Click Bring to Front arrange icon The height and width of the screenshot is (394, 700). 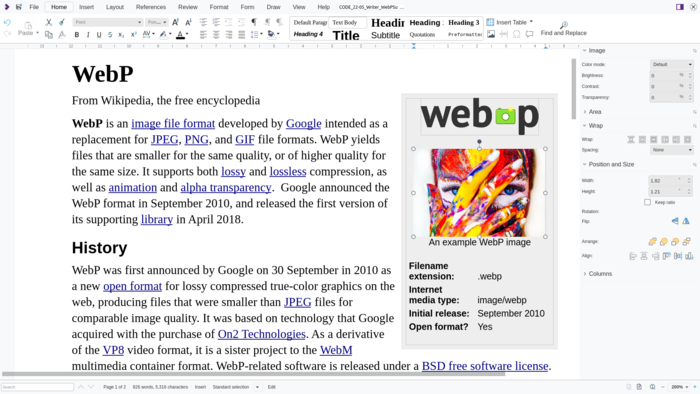(x=652, y=241)
